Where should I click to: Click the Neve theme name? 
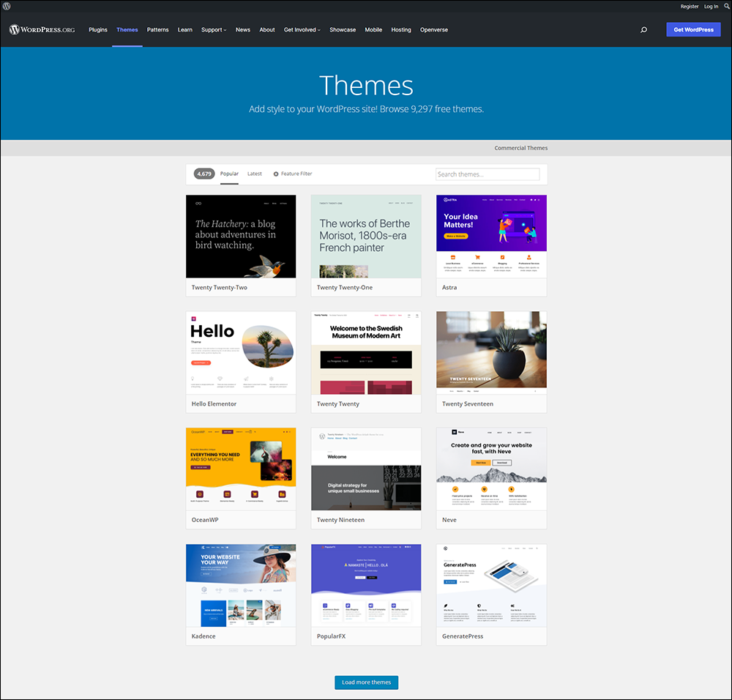coord(449,520)
